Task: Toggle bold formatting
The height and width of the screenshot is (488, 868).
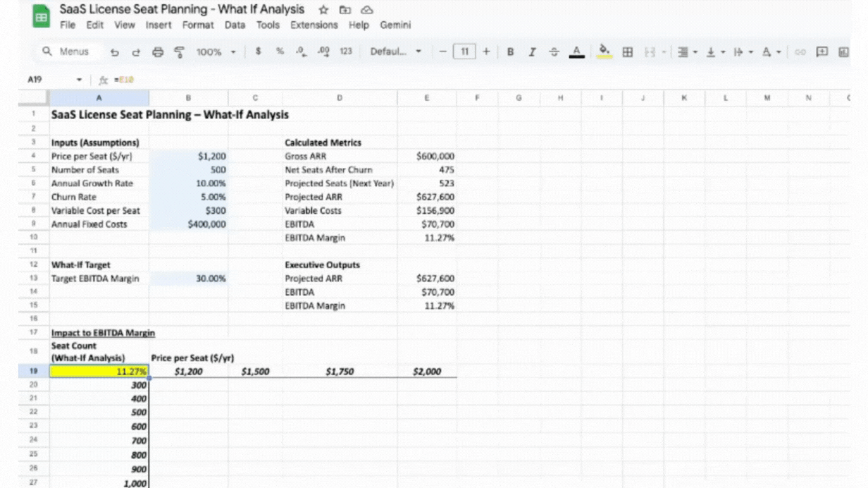Action: pos(510,51)
